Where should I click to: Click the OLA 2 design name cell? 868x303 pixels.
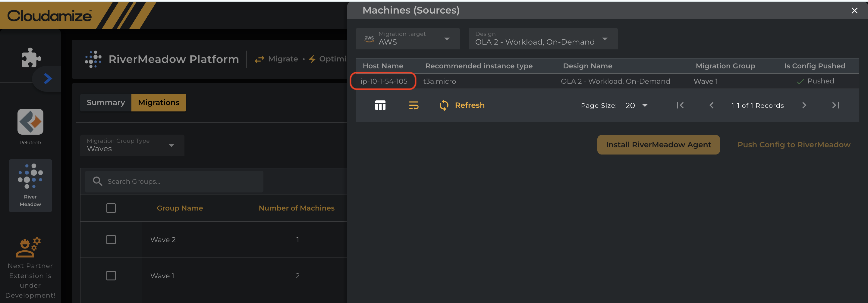coord(615,81)
